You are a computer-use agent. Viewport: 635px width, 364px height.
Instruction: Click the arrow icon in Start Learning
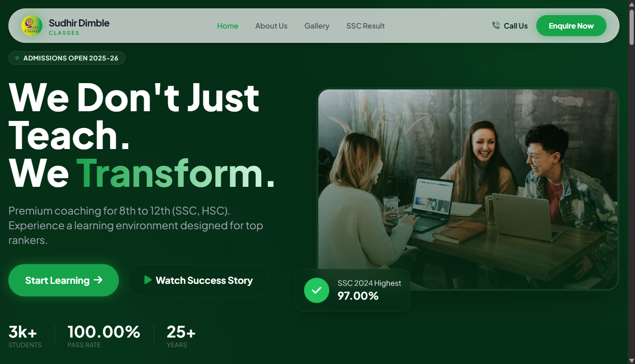pos(98,280)
